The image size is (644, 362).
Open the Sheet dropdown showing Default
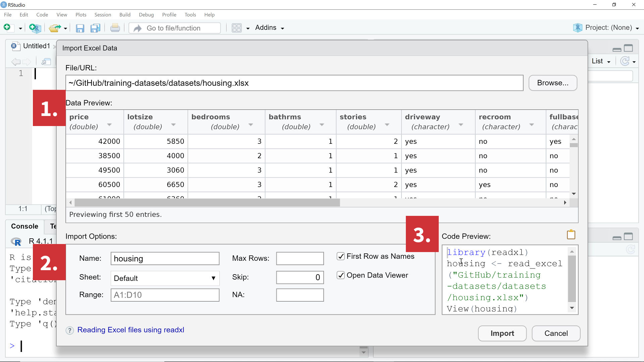(165, 278)
